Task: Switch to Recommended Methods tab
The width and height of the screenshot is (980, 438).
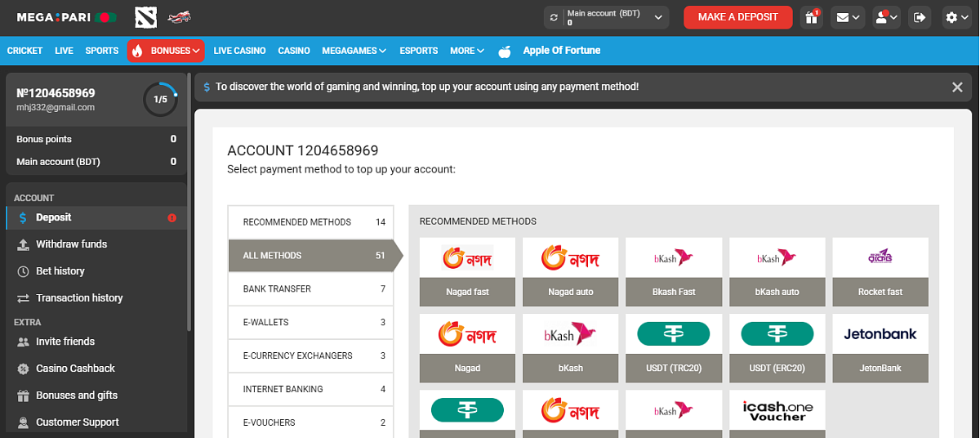Action: (310, 222)
